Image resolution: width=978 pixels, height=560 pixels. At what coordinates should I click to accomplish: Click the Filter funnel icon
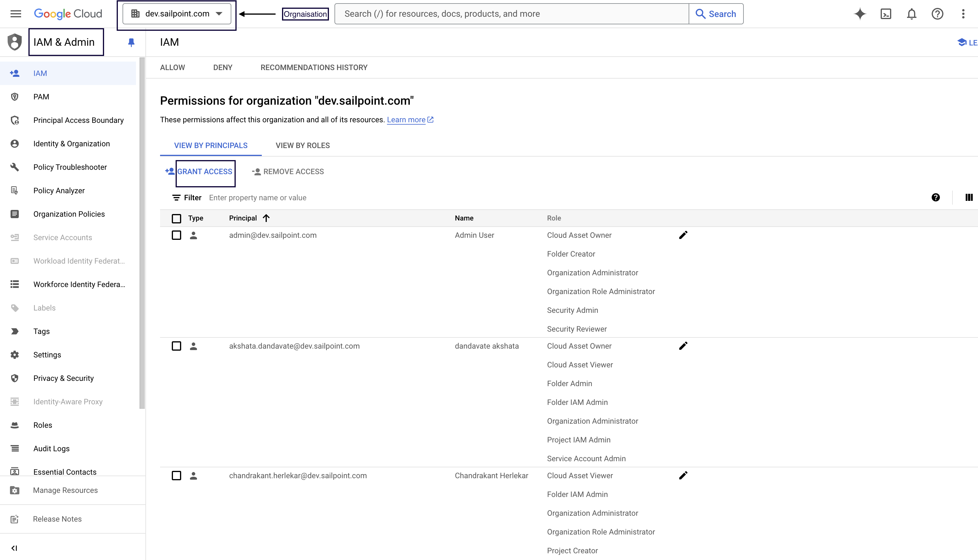click(x=176, y=198)
